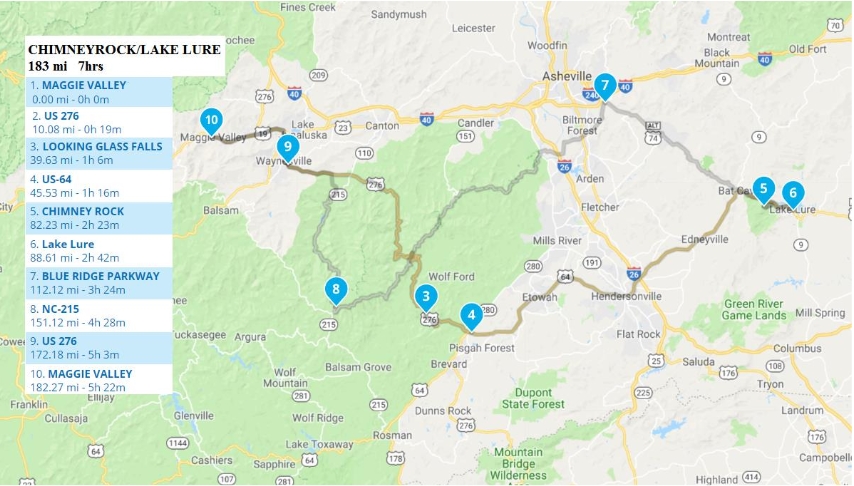
Task: Click marker 5 at Chimney Rock
Action: pos(764,191)
